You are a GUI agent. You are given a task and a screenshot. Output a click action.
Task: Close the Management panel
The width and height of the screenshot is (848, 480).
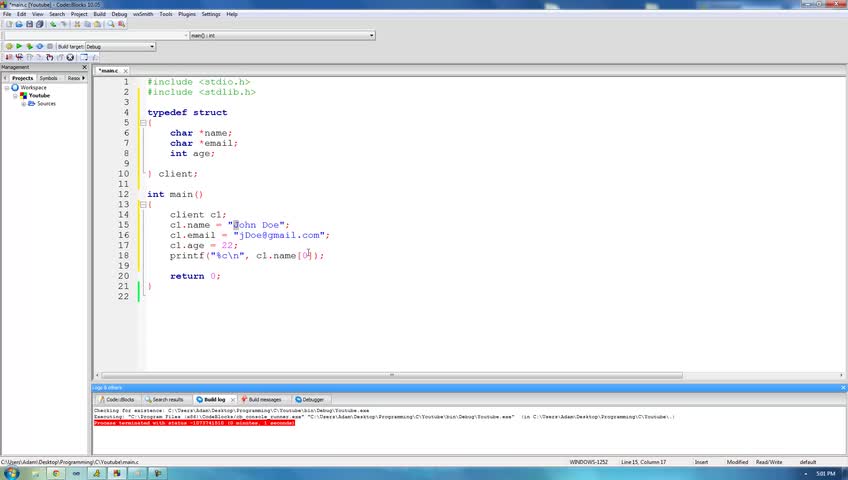[84, 67]
